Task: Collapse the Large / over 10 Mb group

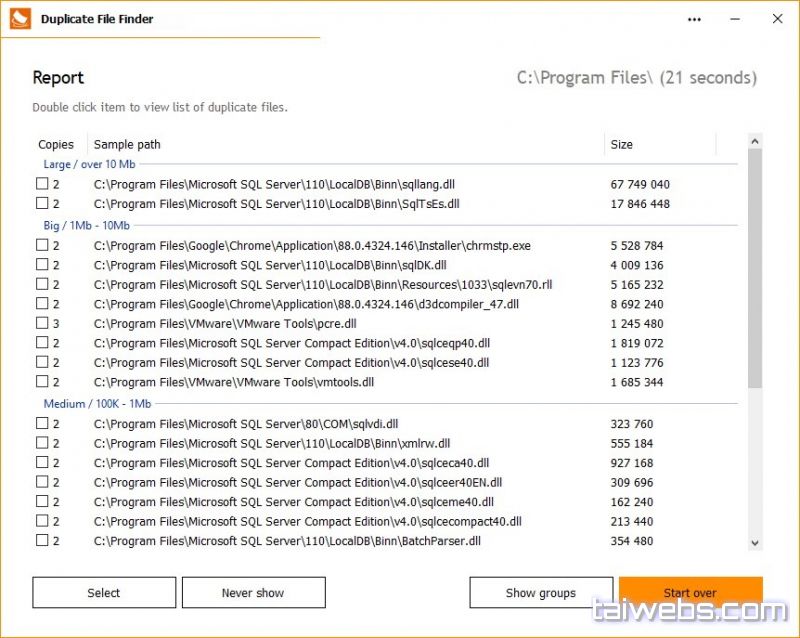Action: [x=89, y=164]
